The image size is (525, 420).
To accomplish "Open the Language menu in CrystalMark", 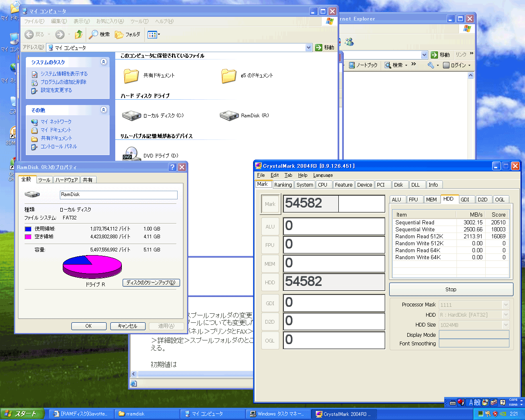I will (323, 175).
